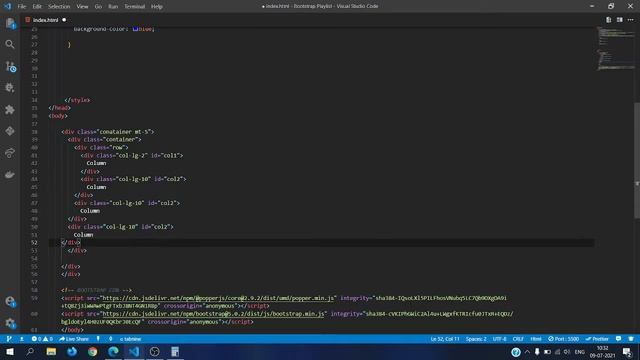Click the Live Share status bar button
This screenshot has height=360, width=640.
(74, 339)
